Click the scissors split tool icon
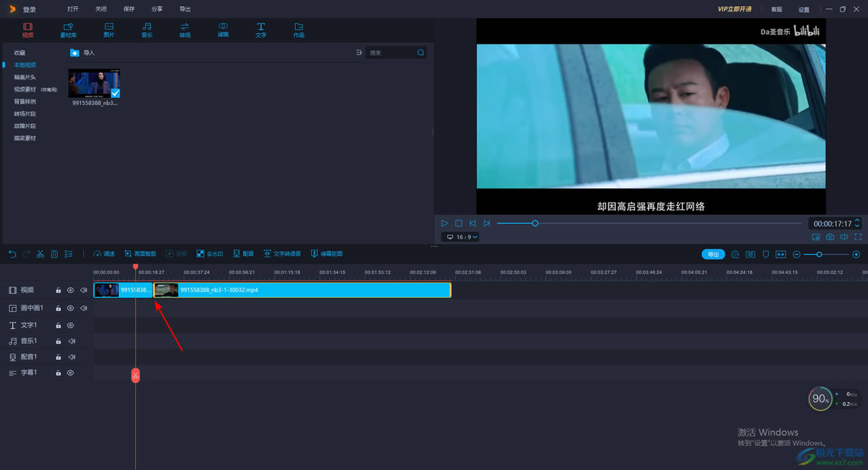868x470 pixels. (x=40, y=254)
